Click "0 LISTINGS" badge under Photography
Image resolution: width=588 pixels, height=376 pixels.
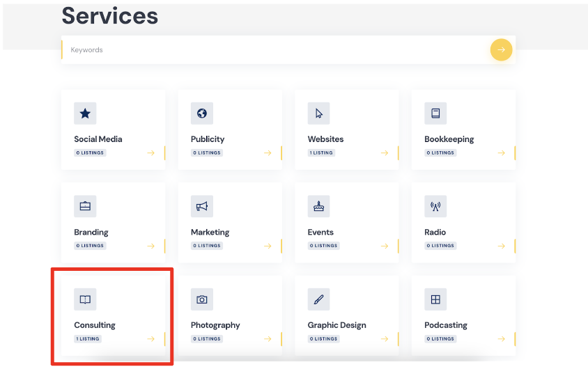(207, 339)
